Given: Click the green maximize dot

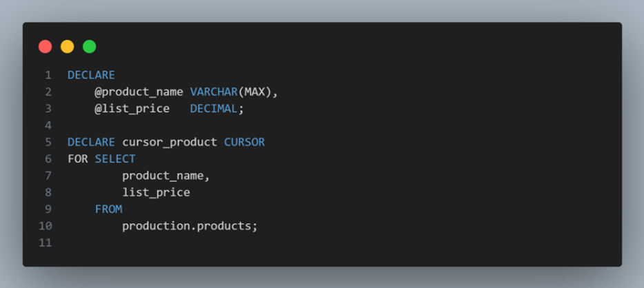Looking at the screenshot, I should 89,47.
